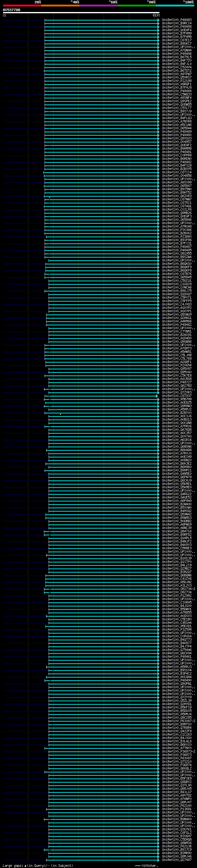
Task: Open hit UniRef100_C6TAQ1
Action: (177, 206)
